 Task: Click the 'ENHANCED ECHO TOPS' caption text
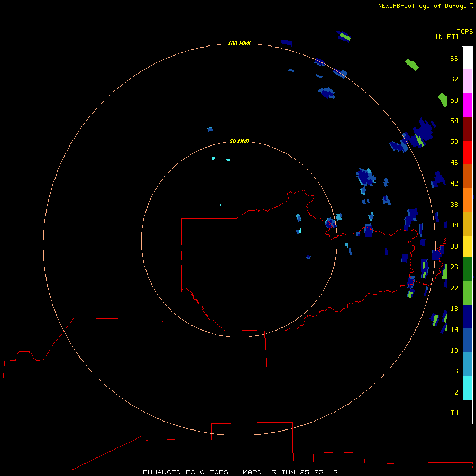pyautogui.click(x=186, y=472)
